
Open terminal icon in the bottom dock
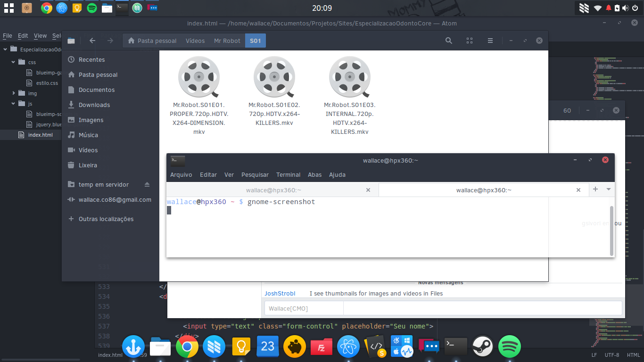[x=456, y=347]
